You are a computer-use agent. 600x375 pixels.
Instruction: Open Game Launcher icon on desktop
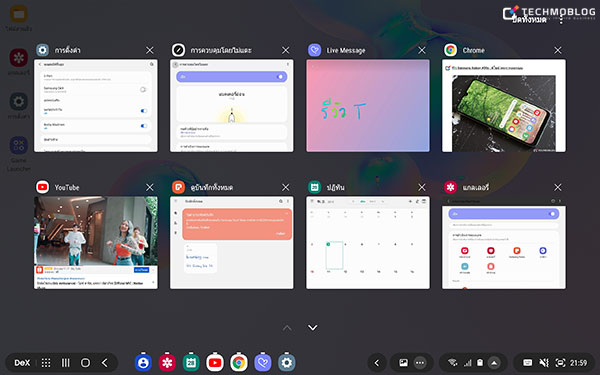point(18,145)
